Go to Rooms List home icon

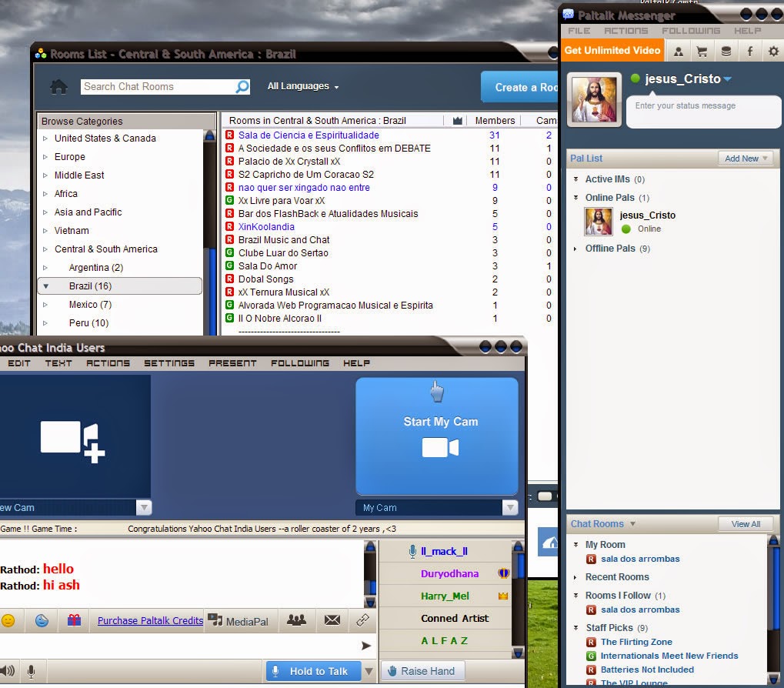(x=58, y=87)
